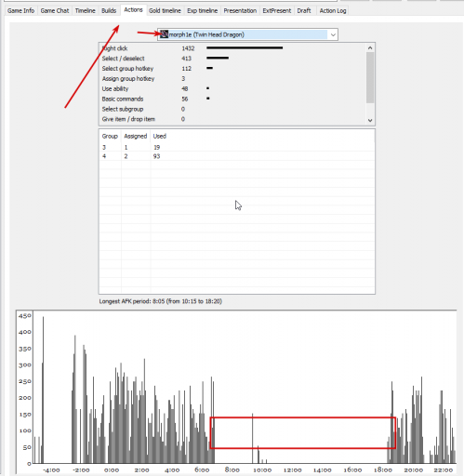Open the Game Chat tab

click(x=55, y=10)
